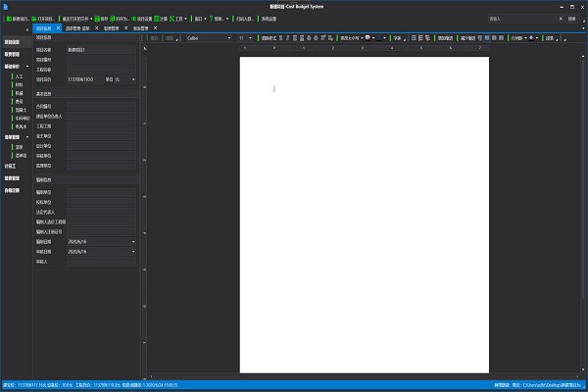Click the Tools (工具) wrench icon
The height and width of the screenshot is (392, 588).
172,18
